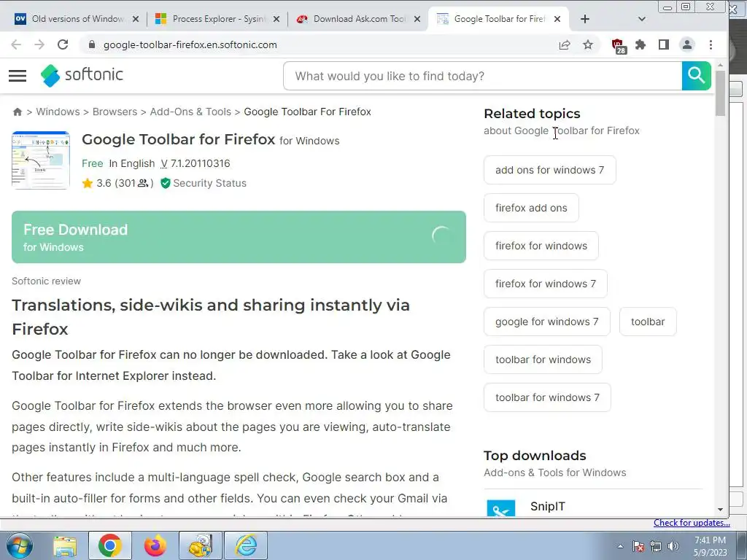The image size is (747, 560).
Task: Open the SnipIT download entry
Action: (x=548, y=507)
